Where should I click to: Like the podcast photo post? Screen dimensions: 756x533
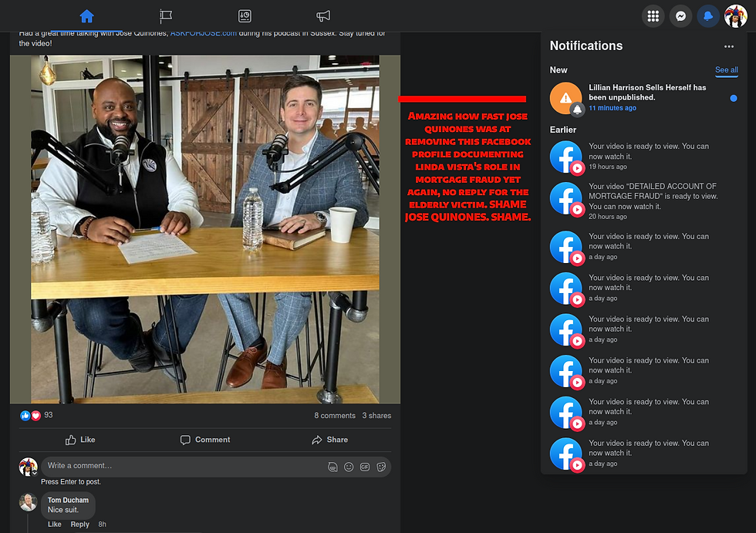click(x=80, y=440)
